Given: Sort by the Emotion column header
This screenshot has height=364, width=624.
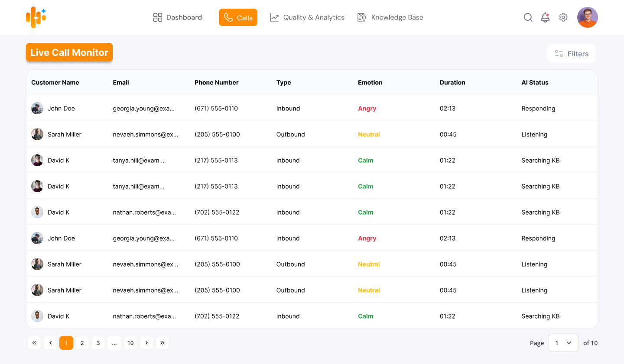Looking at the screenshot, I should pos(370,82).
